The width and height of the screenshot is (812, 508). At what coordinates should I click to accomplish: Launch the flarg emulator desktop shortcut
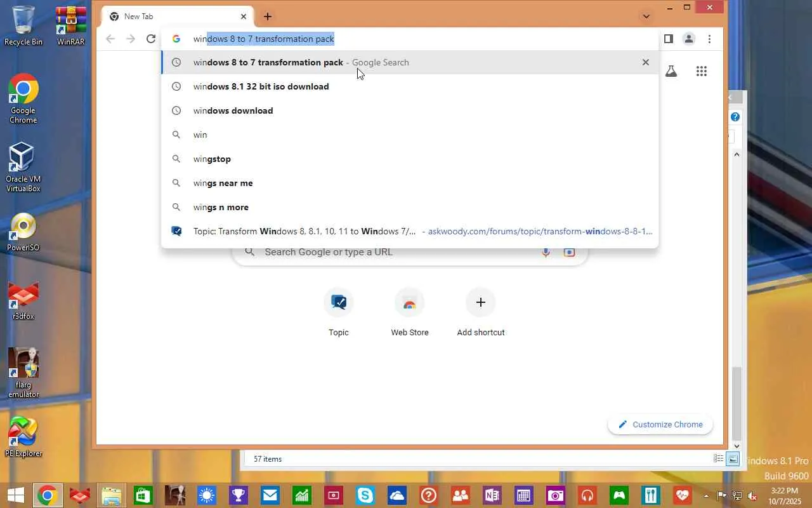point(23,373)
